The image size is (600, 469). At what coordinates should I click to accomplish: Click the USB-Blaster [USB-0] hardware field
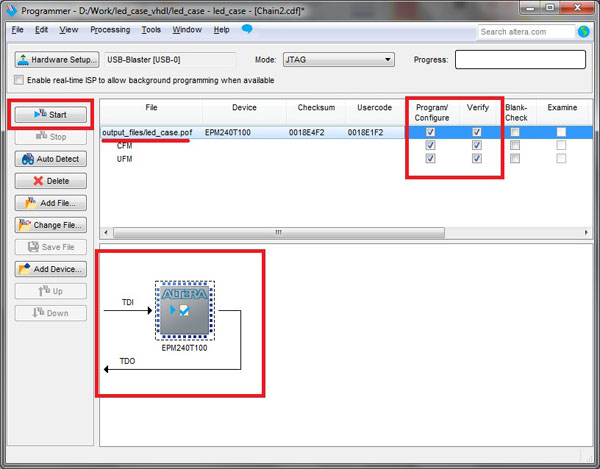pos(170,60)
